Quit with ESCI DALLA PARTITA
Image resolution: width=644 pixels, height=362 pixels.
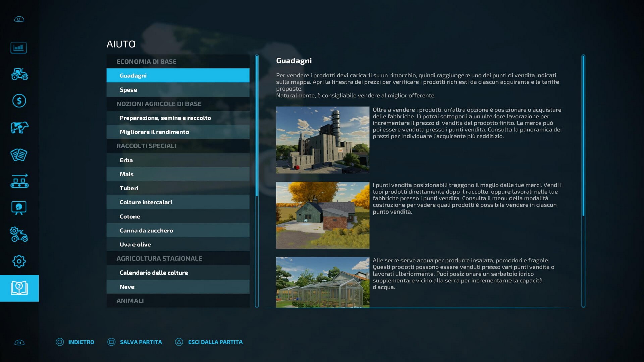tap(215, 342)
